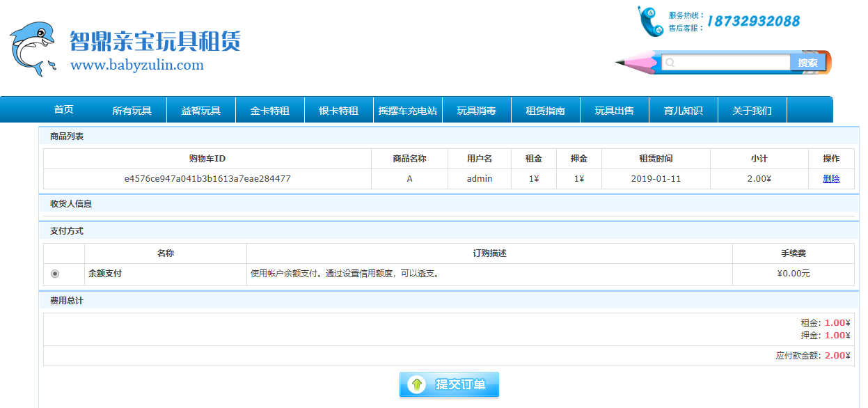Image resolution: width=868 pixels, height=408 pixels.
Task: Click the www.babyzulin.com site address
Action: click(137, 65)
